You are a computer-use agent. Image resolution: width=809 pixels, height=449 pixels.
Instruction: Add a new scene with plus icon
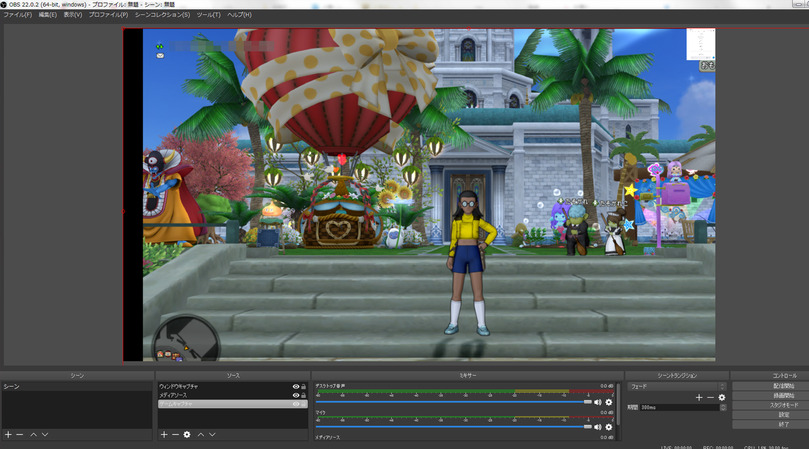pos(8,435)
